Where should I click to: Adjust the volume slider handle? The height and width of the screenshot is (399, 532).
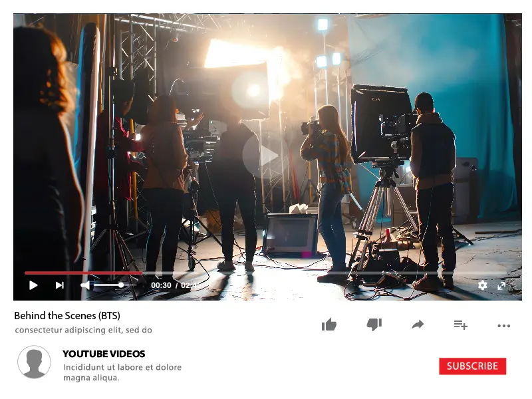(x=121, y=285)
